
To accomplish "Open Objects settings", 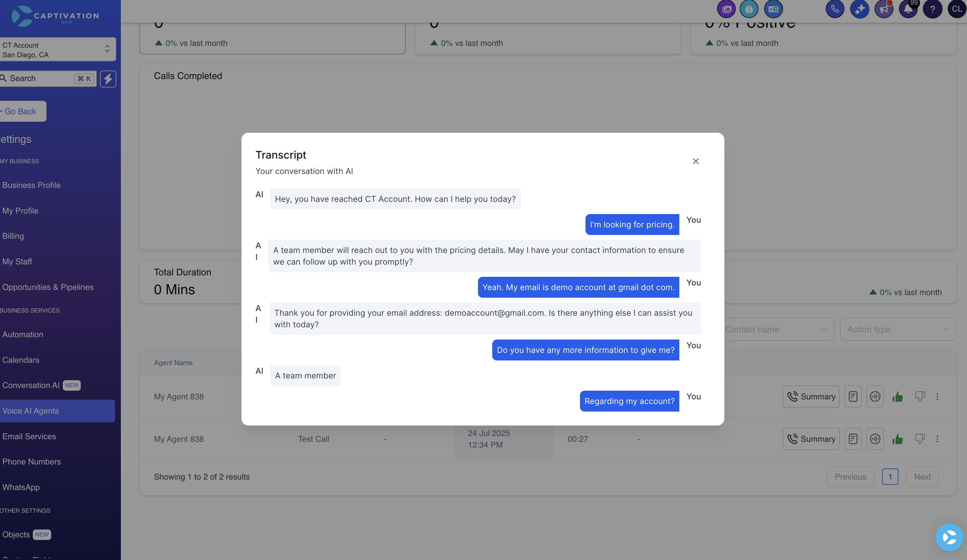I will coord(26,535).
